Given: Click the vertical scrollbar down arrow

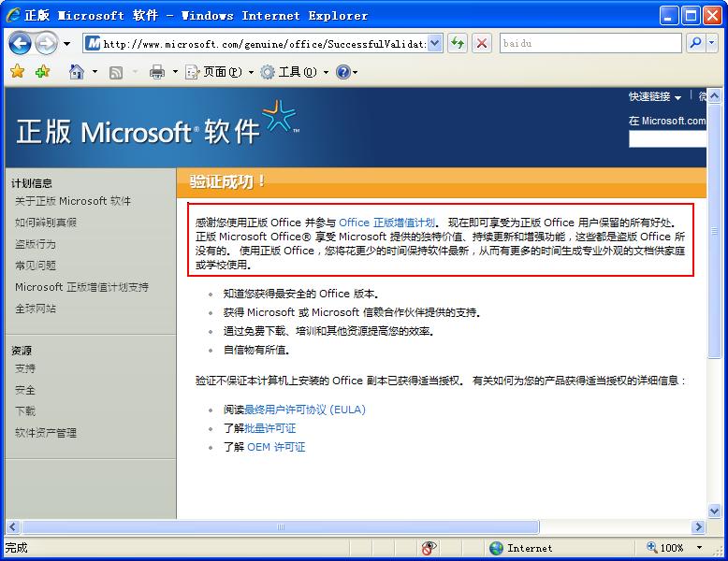Looking at the screenshot, I should pos(714,511).
